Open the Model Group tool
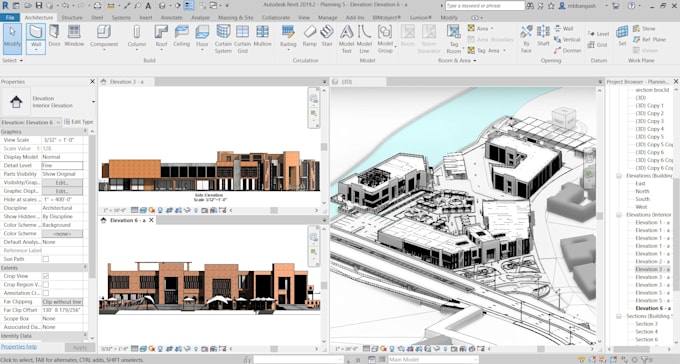The width and height of the screenshot is (680, 364). click(385, 39)
